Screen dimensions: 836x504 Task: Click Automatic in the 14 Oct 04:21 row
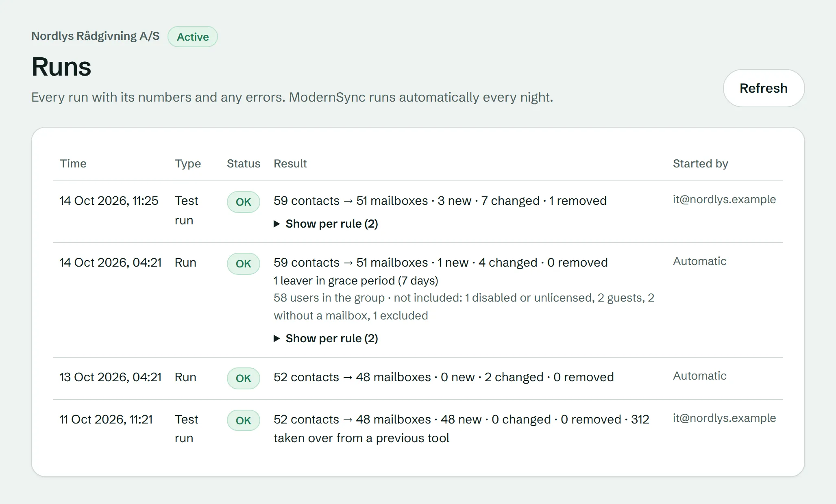click(x=699, y=261)
